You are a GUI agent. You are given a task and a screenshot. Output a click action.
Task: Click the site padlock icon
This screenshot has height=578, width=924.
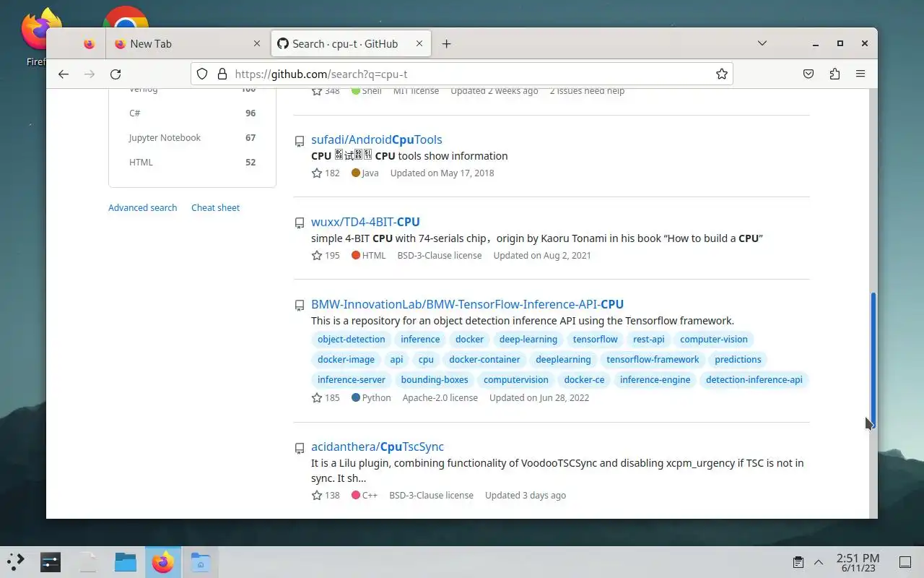point(222,74)
